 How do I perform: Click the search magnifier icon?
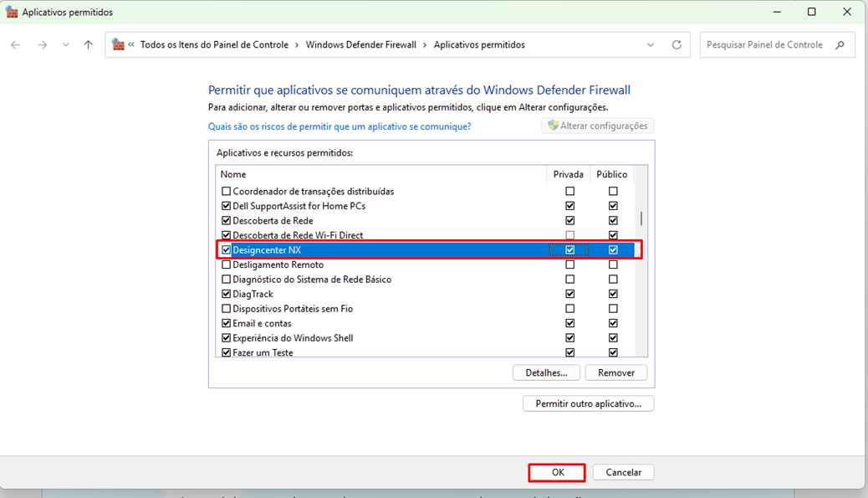tap(840, 45)
